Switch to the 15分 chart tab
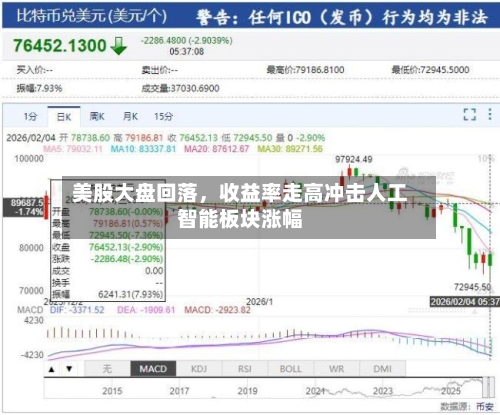500x415 pixels. tap(163, 117)
